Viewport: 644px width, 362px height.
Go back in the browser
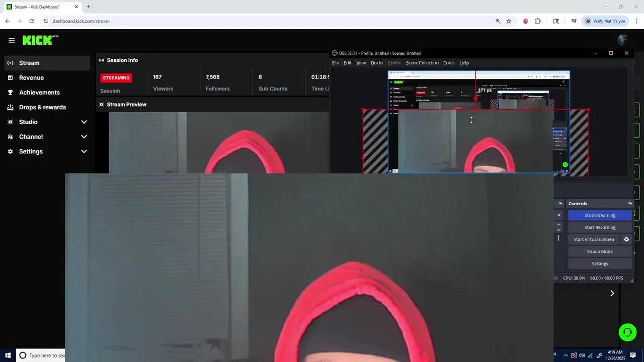click(x=7, y=21)
